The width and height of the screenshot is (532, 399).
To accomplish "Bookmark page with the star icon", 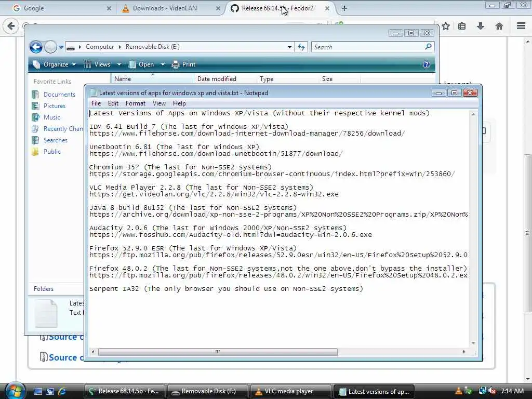I will [446, 26].
